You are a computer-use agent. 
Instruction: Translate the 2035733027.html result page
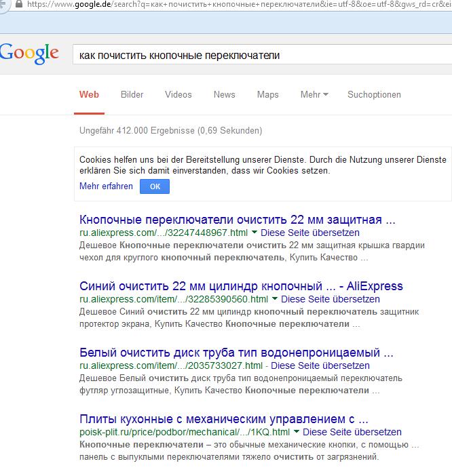coord(320,365)
